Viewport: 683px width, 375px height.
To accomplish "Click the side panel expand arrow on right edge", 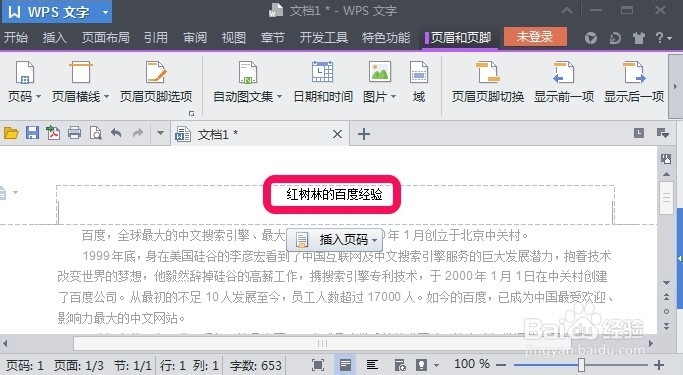I will point(680,259).
